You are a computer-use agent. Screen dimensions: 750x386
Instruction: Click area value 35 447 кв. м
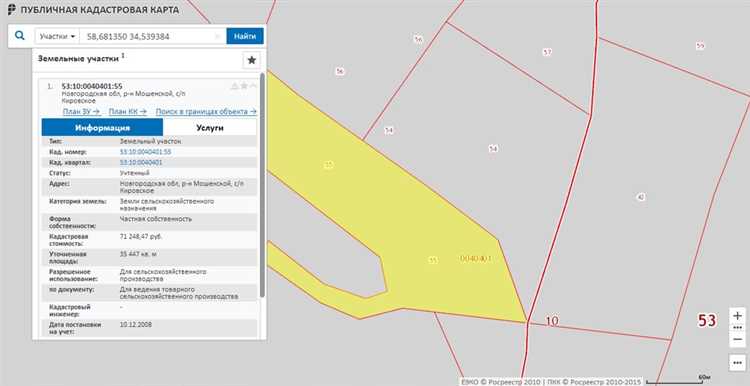tap(138, 254)
